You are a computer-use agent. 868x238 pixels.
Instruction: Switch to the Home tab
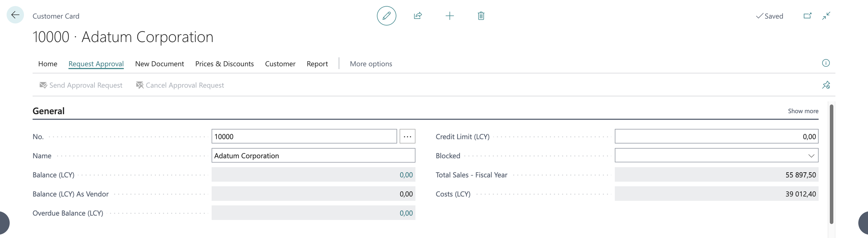(x=48, y=64)
